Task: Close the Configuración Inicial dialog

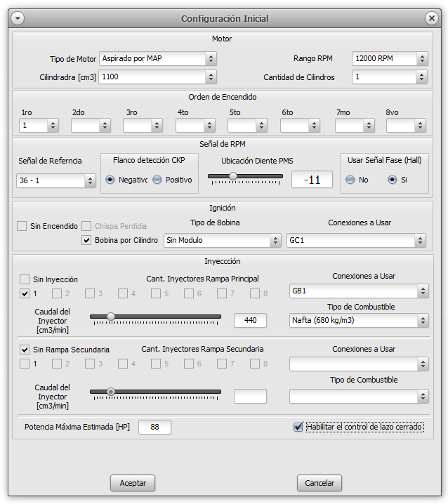Action: click(x=432, y=18)
